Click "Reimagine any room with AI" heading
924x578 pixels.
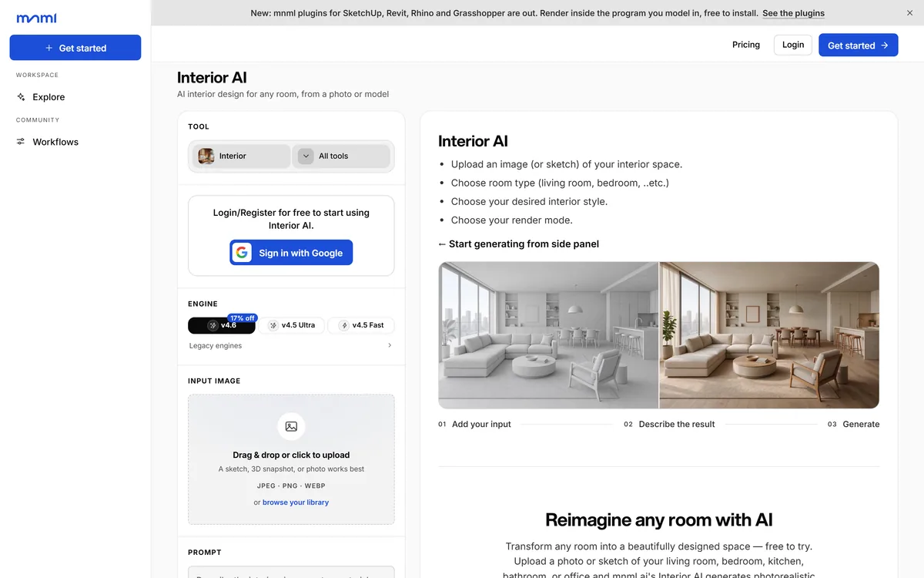point(659,519)
